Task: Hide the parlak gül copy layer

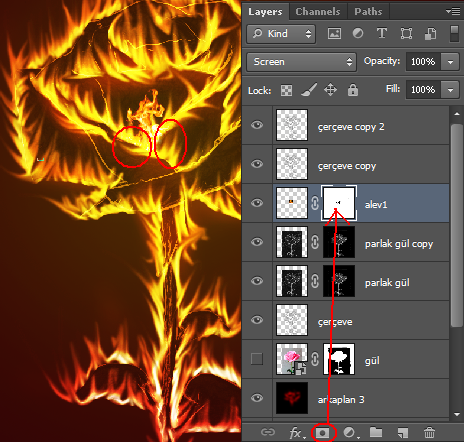Action: [x=257, y=242]
